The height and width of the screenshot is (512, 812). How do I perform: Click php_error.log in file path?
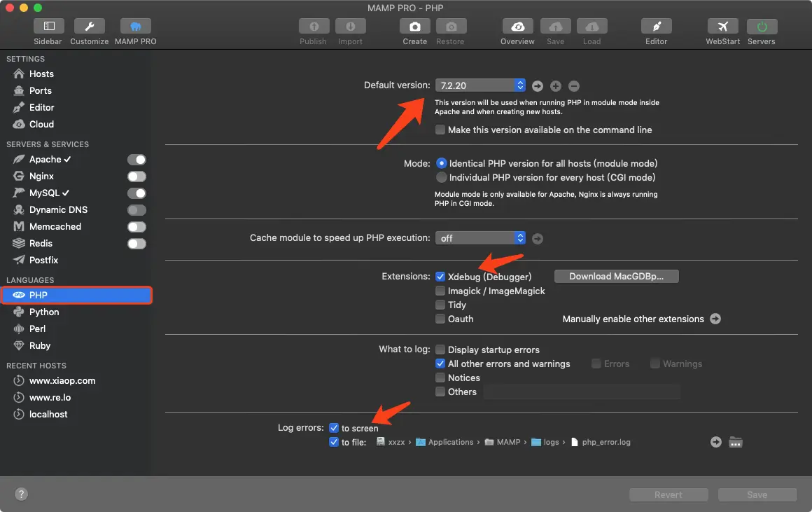601,442
